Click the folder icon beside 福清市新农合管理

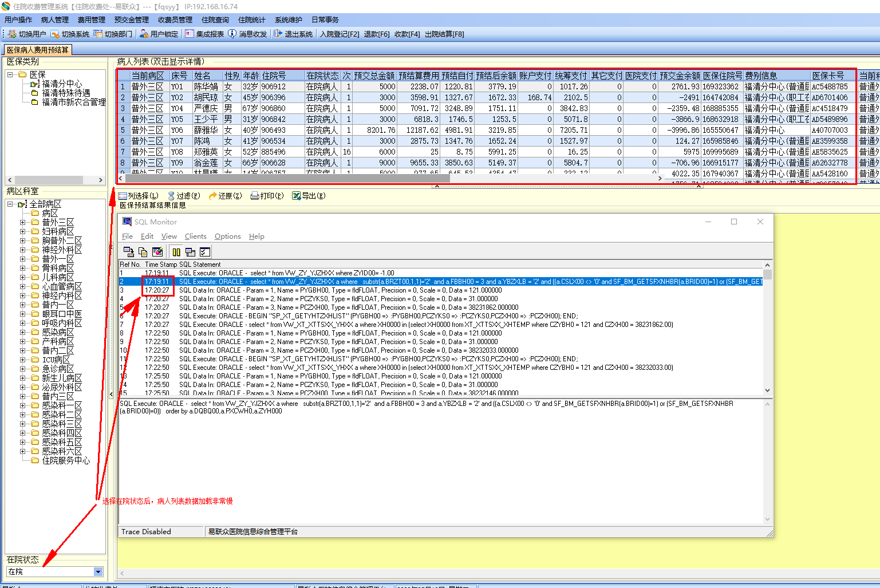click(35, 102)
